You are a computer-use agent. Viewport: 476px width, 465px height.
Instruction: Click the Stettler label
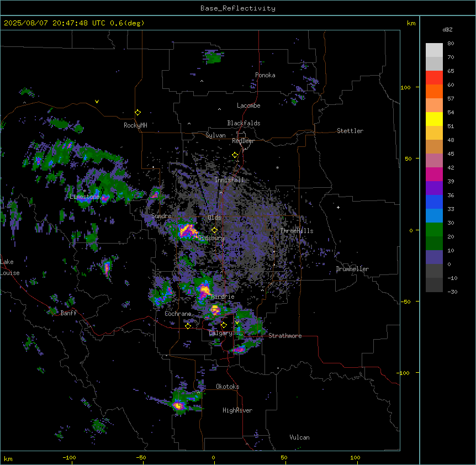pos(350,131)
